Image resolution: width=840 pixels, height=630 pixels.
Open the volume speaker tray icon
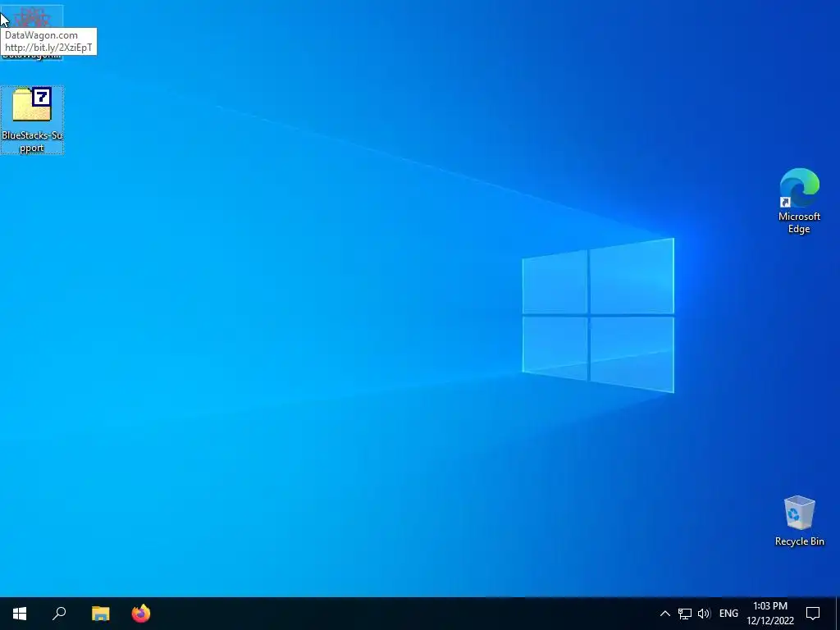click(x=704, y=614)
